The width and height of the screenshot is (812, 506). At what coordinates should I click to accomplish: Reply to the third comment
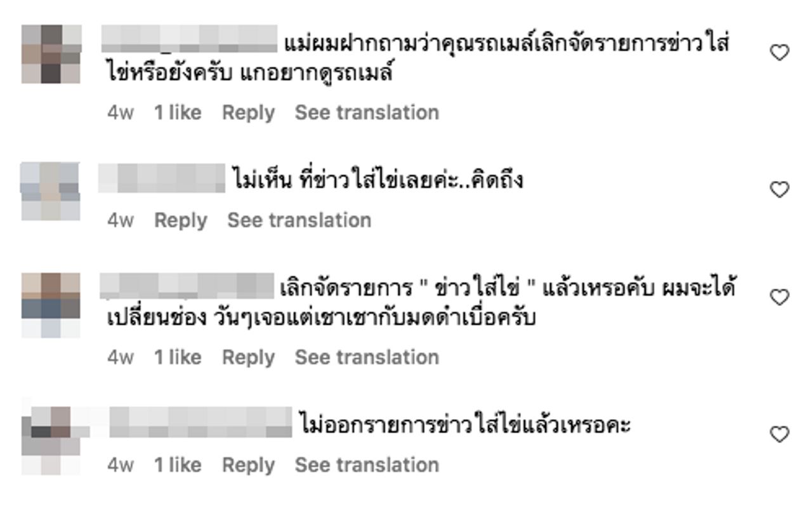248,357
